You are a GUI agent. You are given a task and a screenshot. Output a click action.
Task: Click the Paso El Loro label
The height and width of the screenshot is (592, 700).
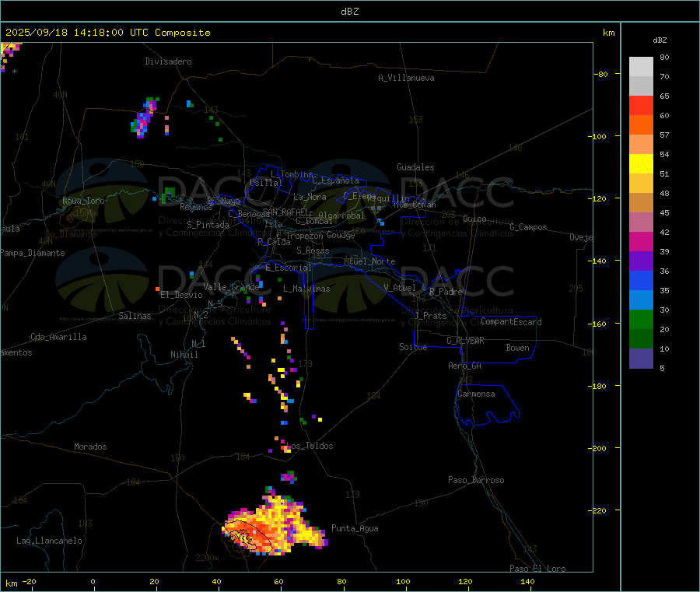(538, 569)
